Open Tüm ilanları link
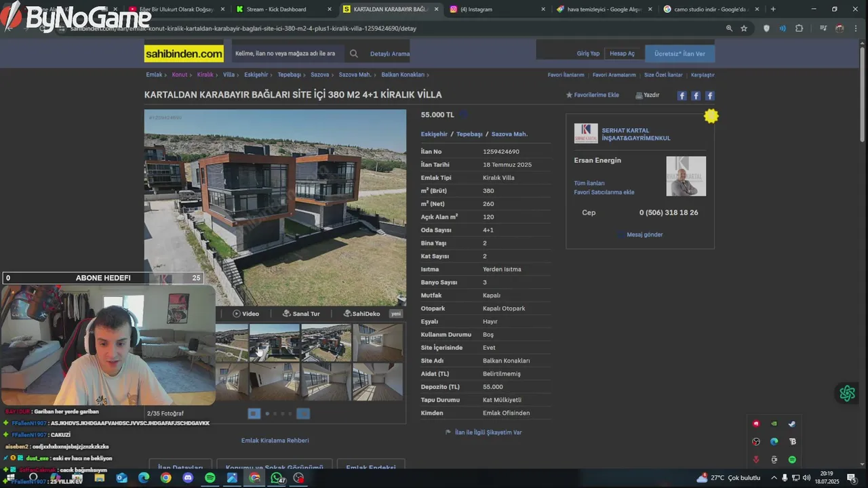Image resolution: width=868 pixels, height=488 pixels. 589,183
